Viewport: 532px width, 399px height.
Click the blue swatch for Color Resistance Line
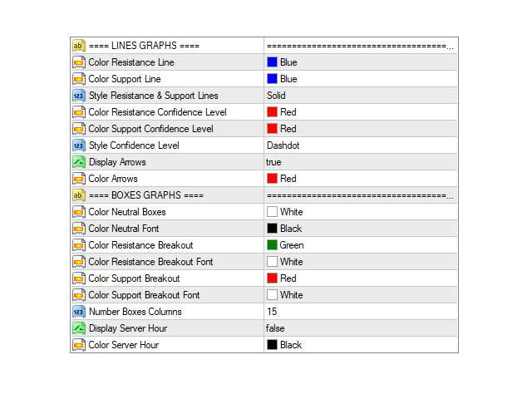click(x=272, y=62)
